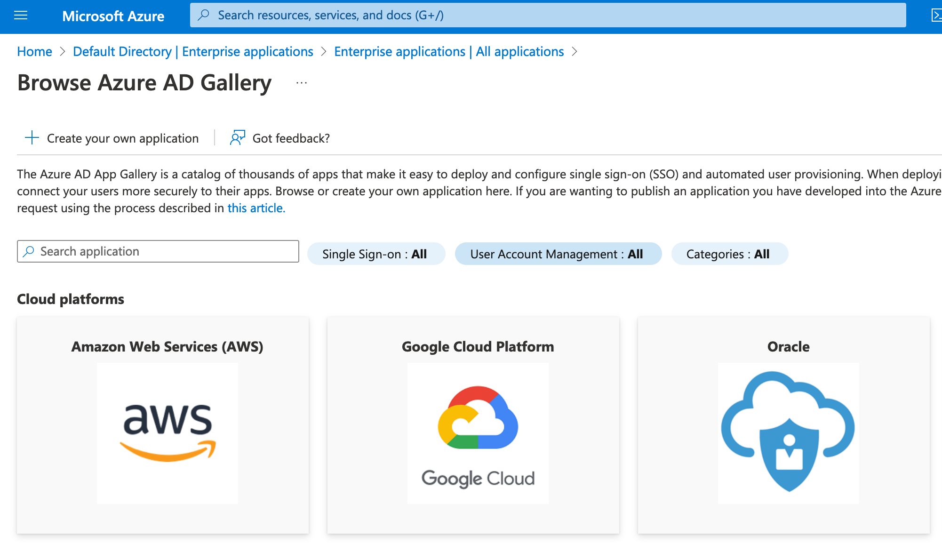This screenshot has width=942, height=560.
Task: Open the User Account Management filter
Action: click(558, 254)
